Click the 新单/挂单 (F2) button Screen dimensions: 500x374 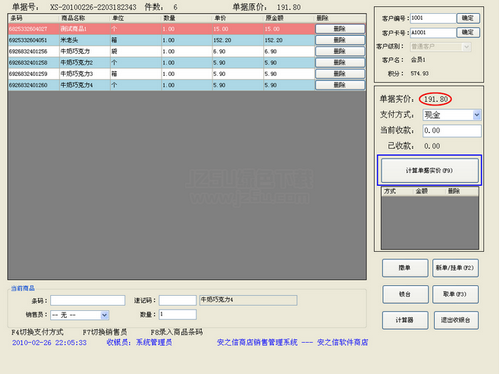(455, 268)
